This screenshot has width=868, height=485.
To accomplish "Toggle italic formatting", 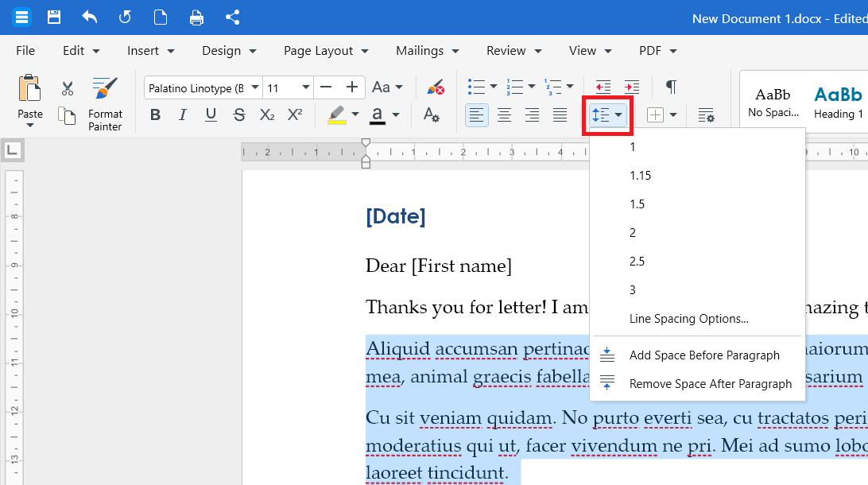I will click(x=183, y=115).
